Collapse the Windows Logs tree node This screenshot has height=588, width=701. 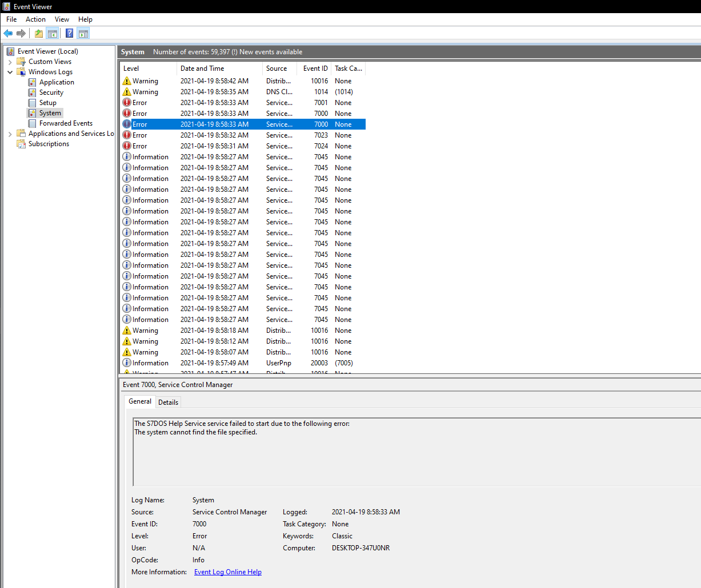click(10, 72)
